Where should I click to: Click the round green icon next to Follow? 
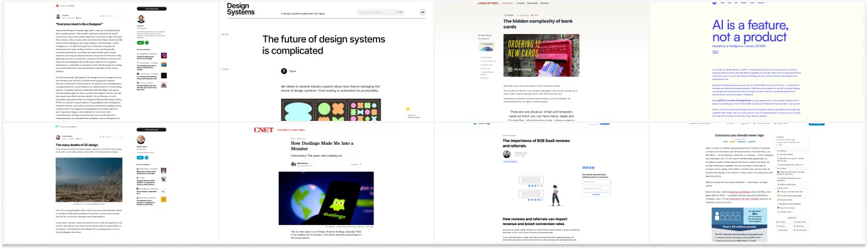click(148, 42)
